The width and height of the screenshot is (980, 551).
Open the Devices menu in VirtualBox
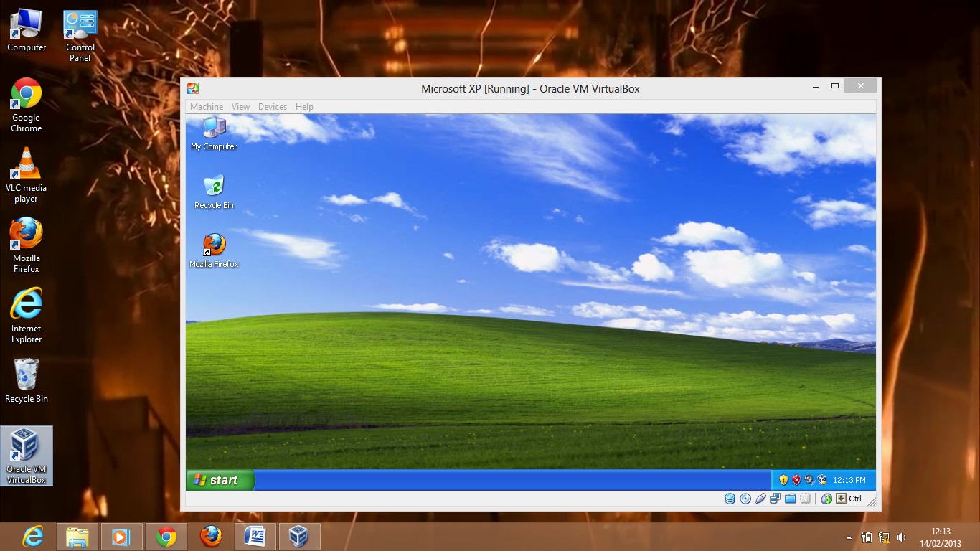(273, 107)
